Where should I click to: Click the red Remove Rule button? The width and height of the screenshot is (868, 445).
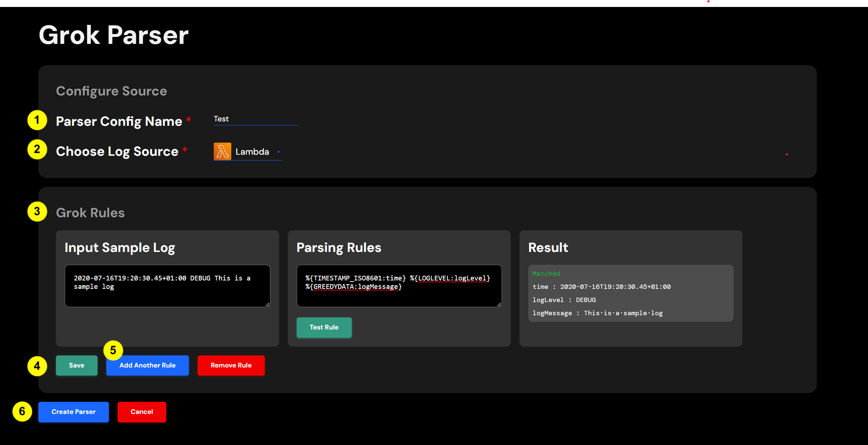tap(231, 365)
